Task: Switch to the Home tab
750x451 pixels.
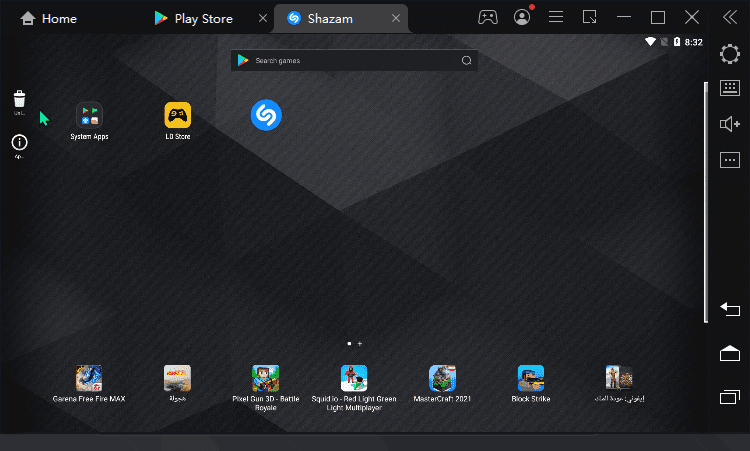Action: click(x=48, y=19)
